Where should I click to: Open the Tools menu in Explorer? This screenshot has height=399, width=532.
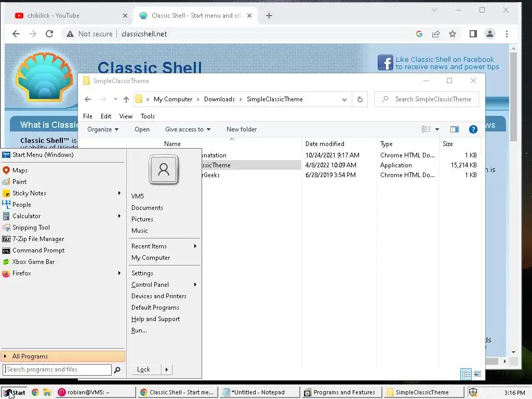point(148,116)
